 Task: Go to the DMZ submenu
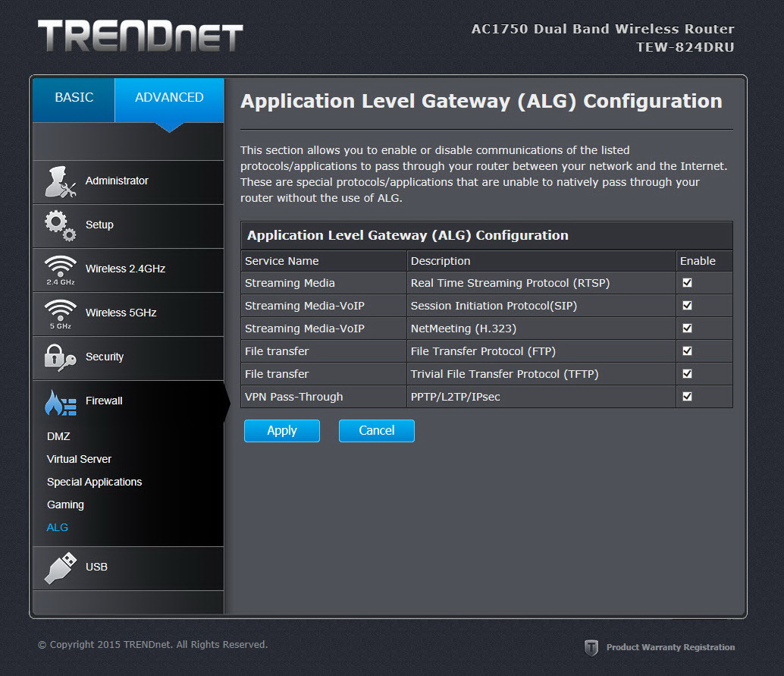pyautogui.click(x=58, y=436)
